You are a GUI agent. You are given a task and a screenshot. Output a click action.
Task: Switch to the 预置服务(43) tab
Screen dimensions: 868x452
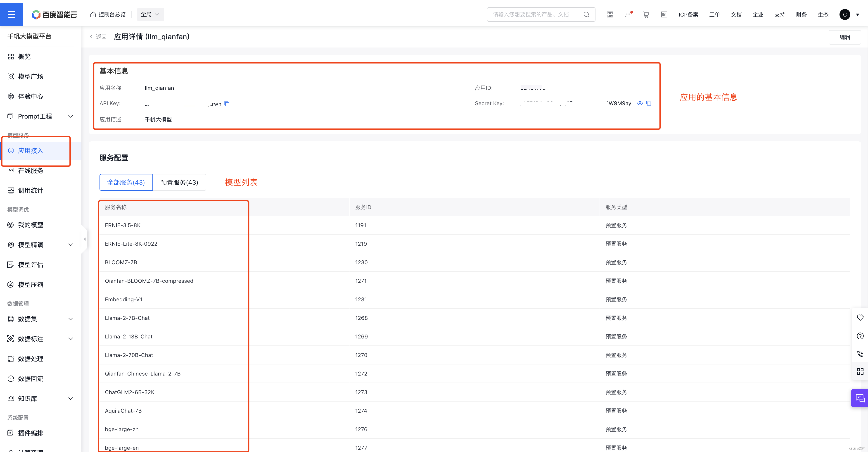(179, 182)
